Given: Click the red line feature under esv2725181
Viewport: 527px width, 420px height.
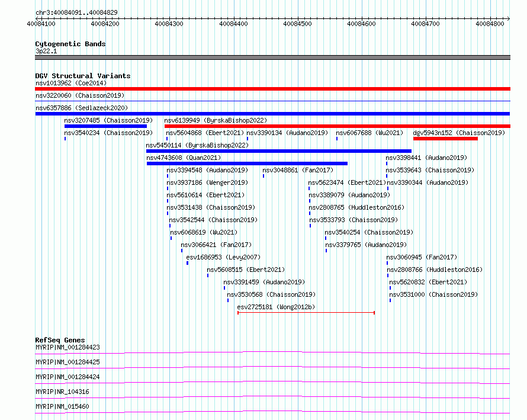Looking at the screenshot, I should (x=306, y=313).
